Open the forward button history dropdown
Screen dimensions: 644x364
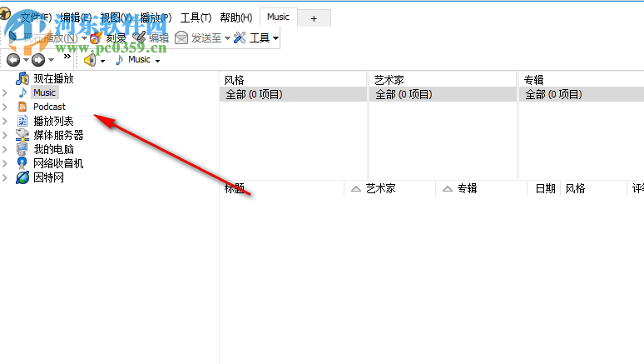coord(51,60)
